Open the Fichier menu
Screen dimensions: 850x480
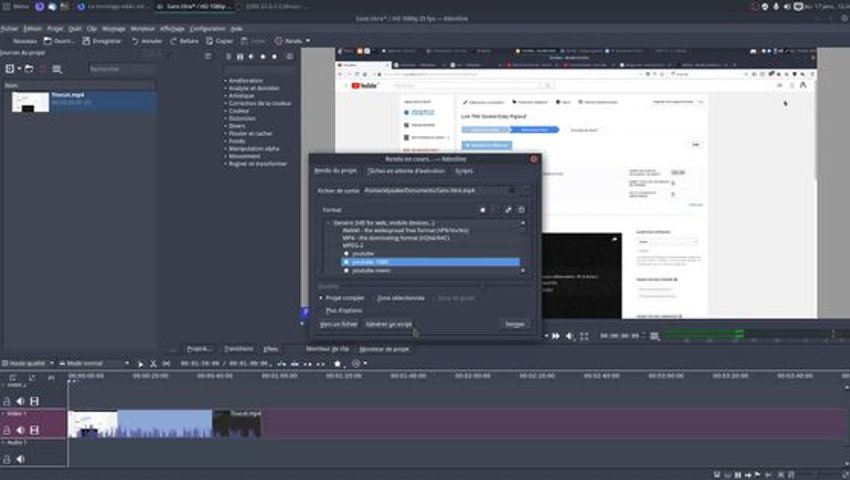[9, 29]
